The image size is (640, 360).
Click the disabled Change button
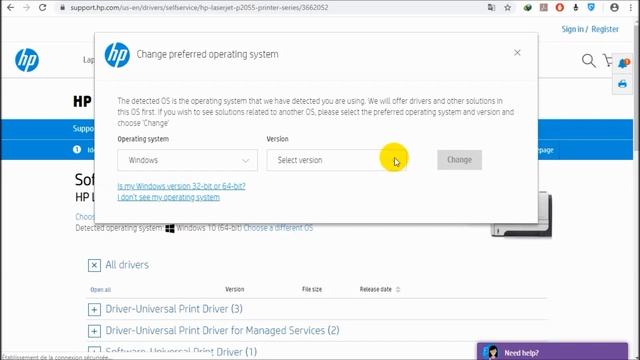click(459, 160)
